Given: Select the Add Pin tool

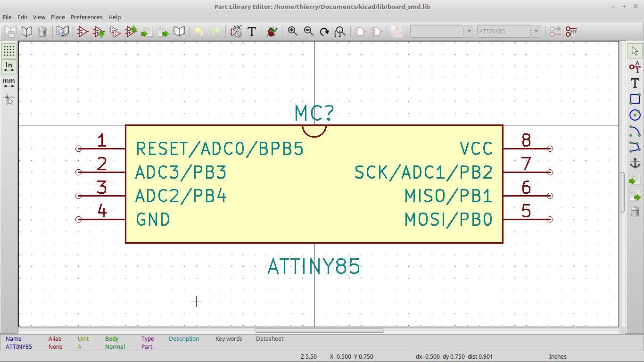Looking at the screenshot, I should (635, 67).
